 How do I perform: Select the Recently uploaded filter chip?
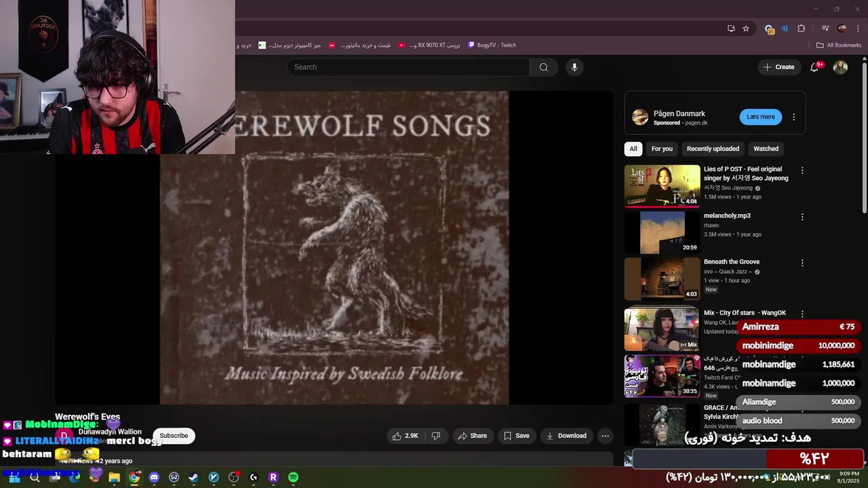click(x=713, y=148)
